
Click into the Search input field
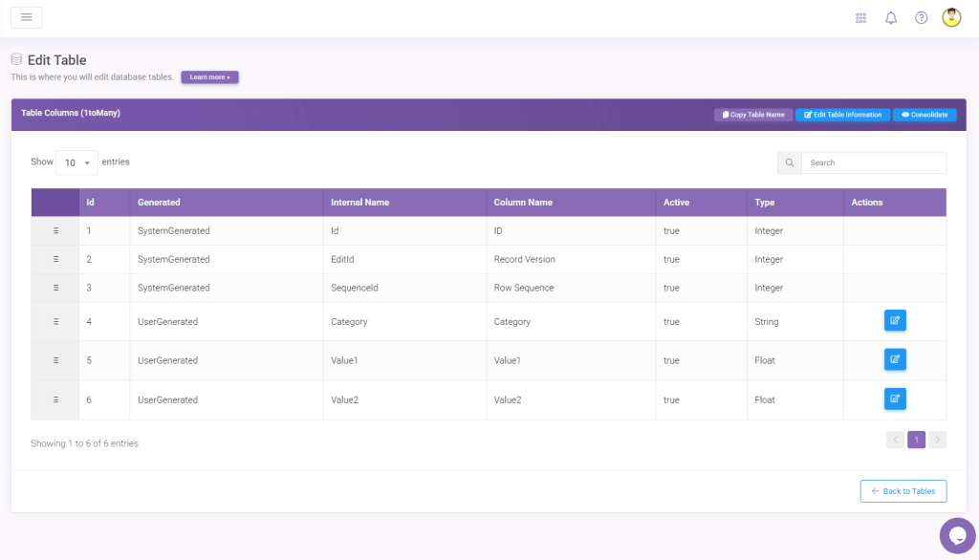point(873,162)
